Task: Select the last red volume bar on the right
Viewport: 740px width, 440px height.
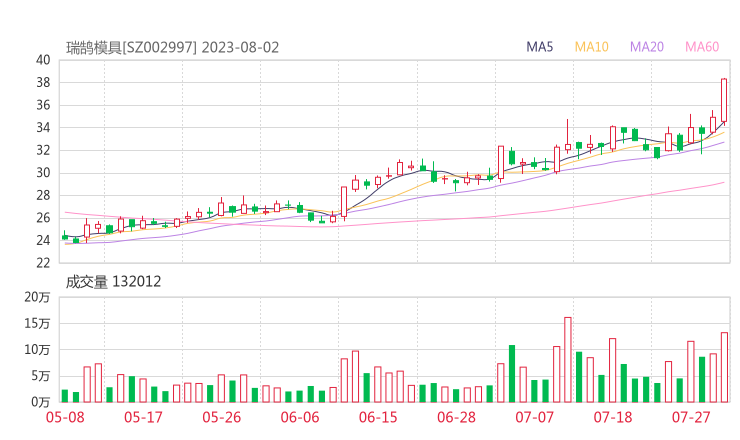Action: click(724, 367)
